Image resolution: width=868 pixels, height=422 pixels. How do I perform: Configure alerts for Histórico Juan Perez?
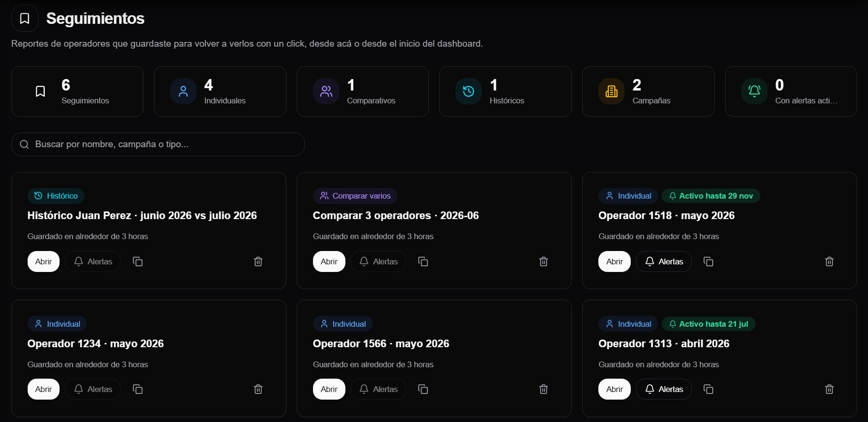coord(93,261)
